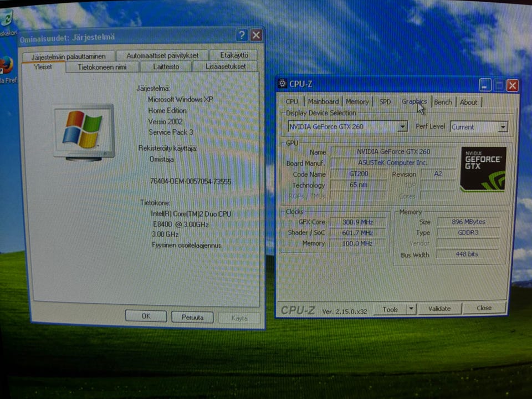
Task: Click the 300.9 MHz GFX Core value
Action: pos(357,222)
